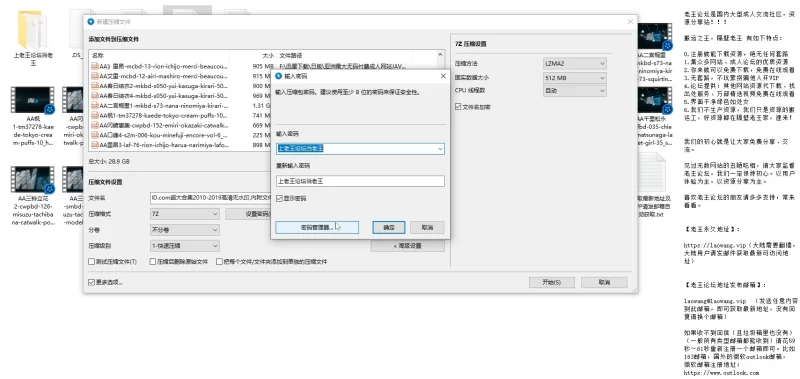Close the 输入密码 dialog
This screenshot has height=379, width=800.
(x=442, y=77)
